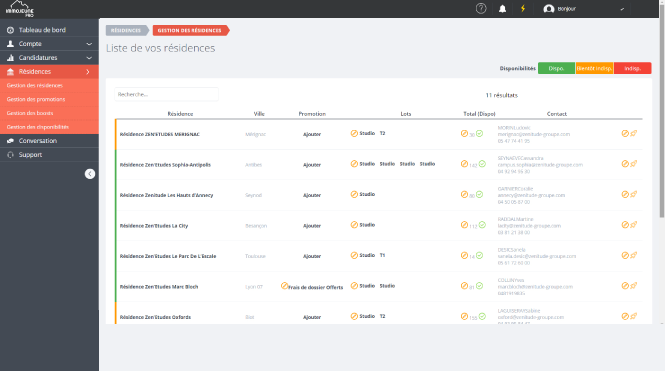This screenshot has height=371, width=665.
Task: Expand the Compte menu chevron
Action: click(x=89, y=44)
